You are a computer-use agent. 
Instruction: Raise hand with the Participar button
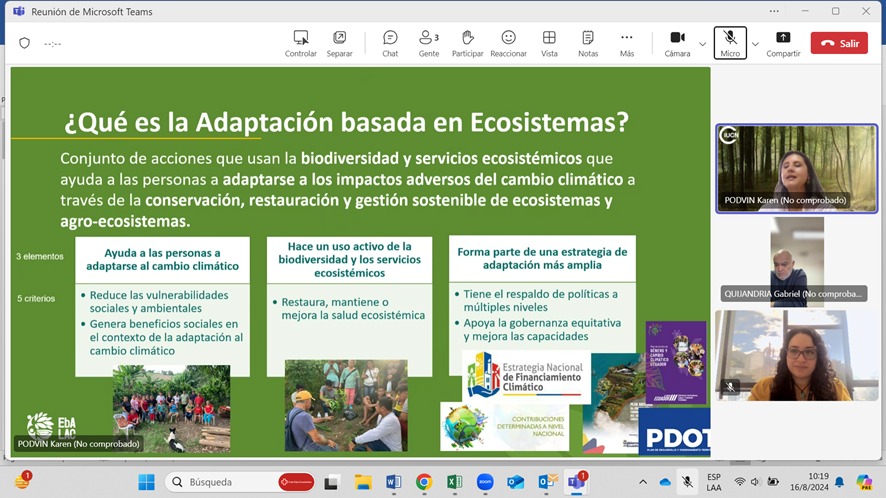[x=467, y=43]
